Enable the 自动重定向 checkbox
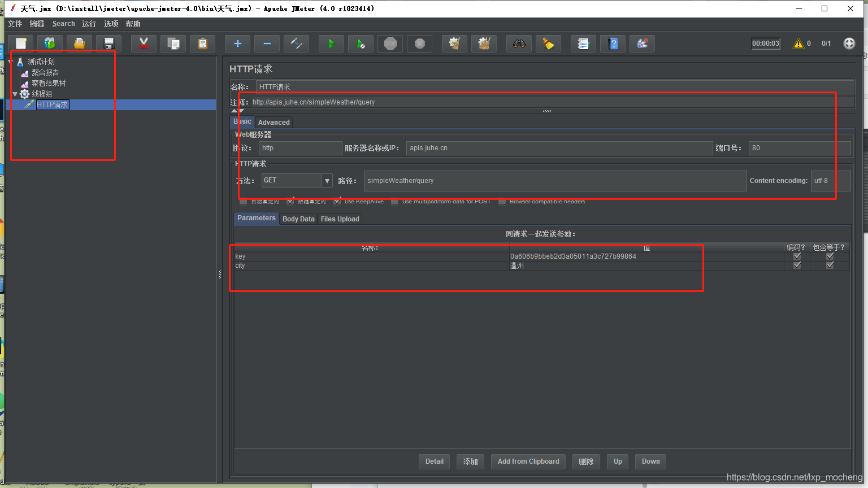868x488 pixels. pyautogui.click(x=243, y=201)
